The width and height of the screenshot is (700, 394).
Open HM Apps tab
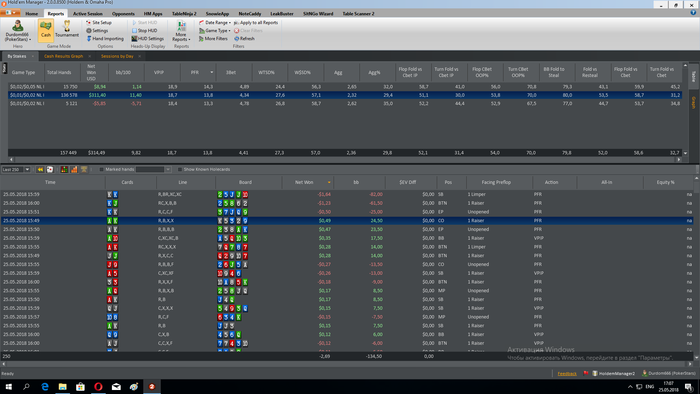click(x=153, y=13)
